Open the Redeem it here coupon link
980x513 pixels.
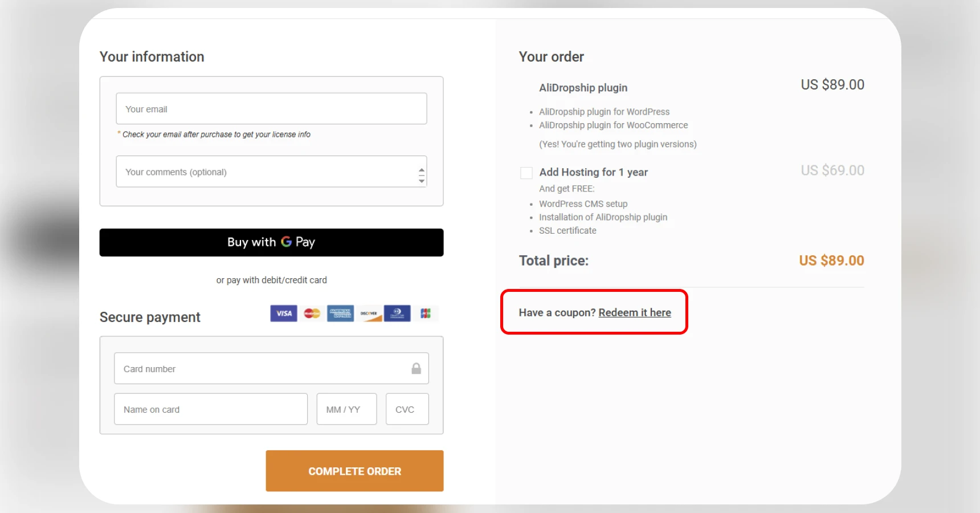(635, 312)
